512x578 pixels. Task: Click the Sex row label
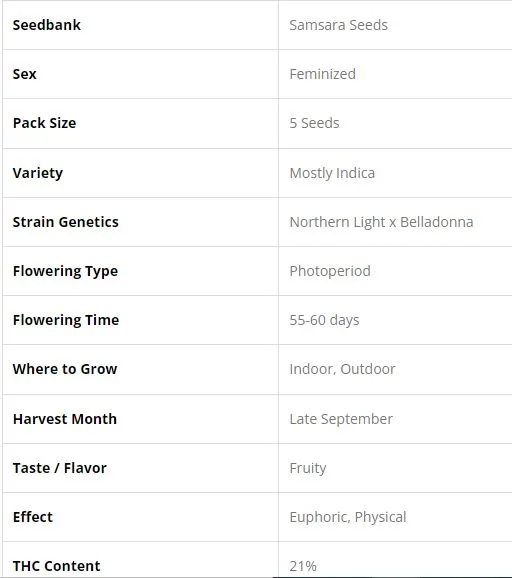[x=25, y=74]
